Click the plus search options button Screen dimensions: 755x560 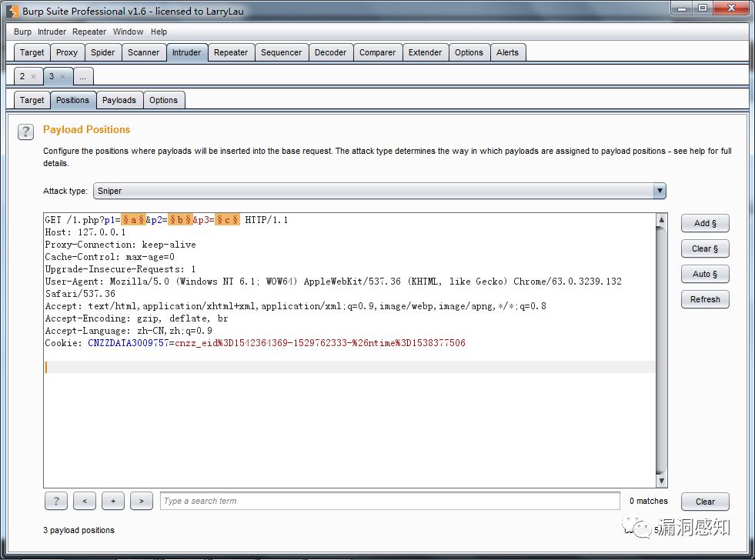(113, 501)
